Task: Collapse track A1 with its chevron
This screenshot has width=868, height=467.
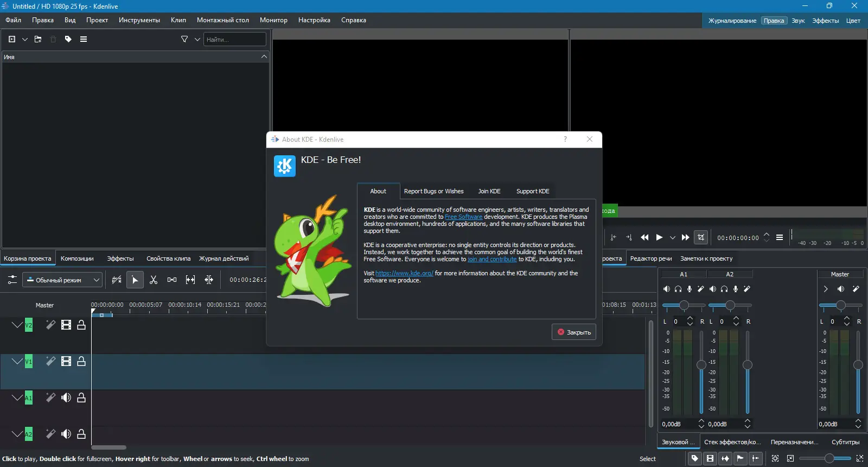Action: pos(17,397)
